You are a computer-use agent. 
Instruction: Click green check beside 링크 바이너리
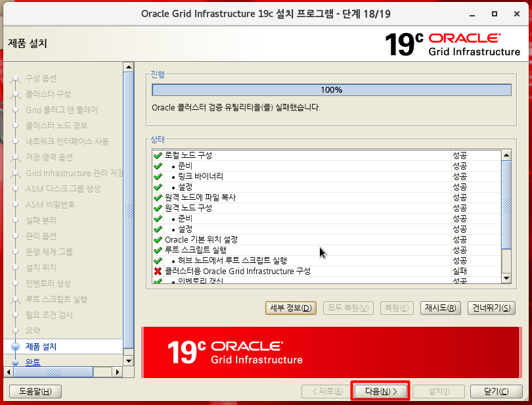158,176
